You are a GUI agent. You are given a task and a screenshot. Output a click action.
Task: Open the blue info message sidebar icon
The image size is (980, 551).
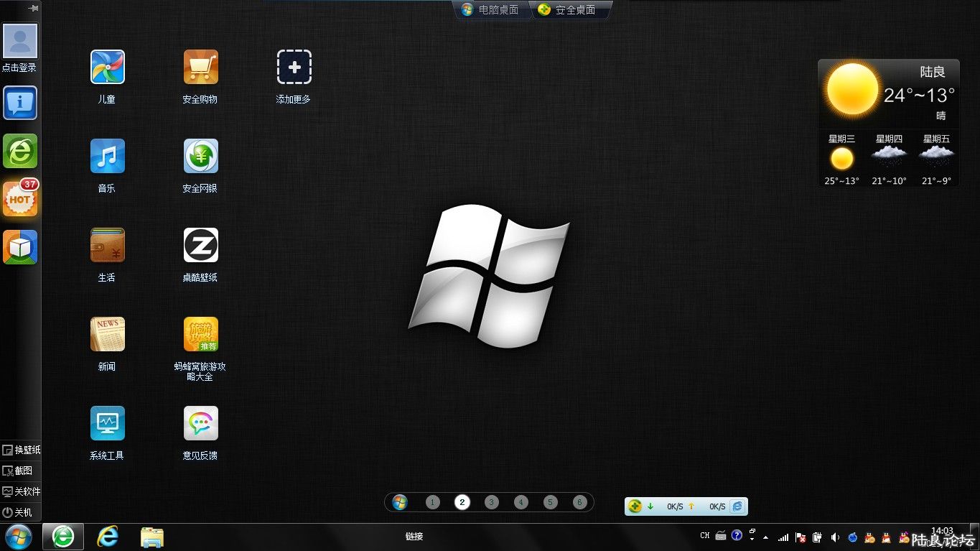[x=20, y=103]
